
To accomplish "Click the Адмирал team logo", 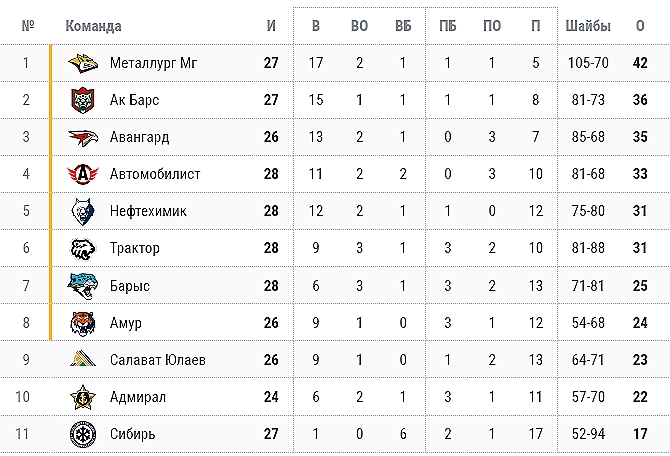I will point(81,397).
